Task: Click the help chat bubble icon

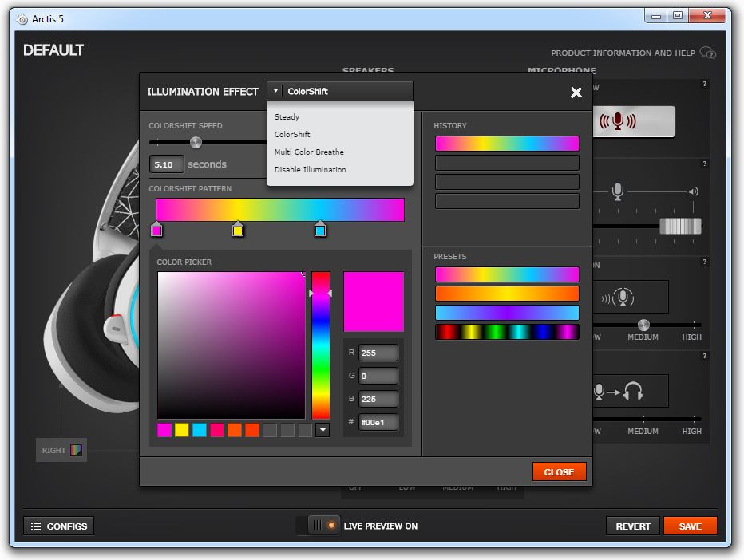Action: (x=707, y=53)
